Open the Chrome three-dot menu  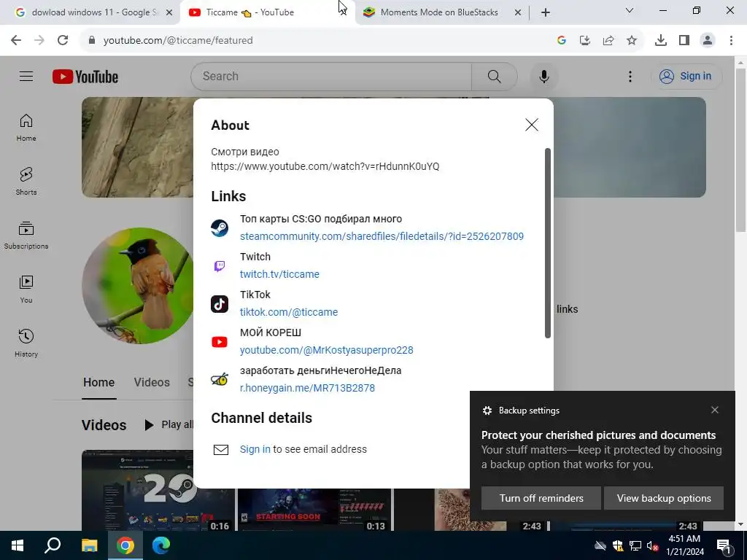click(x=731, y=41)
